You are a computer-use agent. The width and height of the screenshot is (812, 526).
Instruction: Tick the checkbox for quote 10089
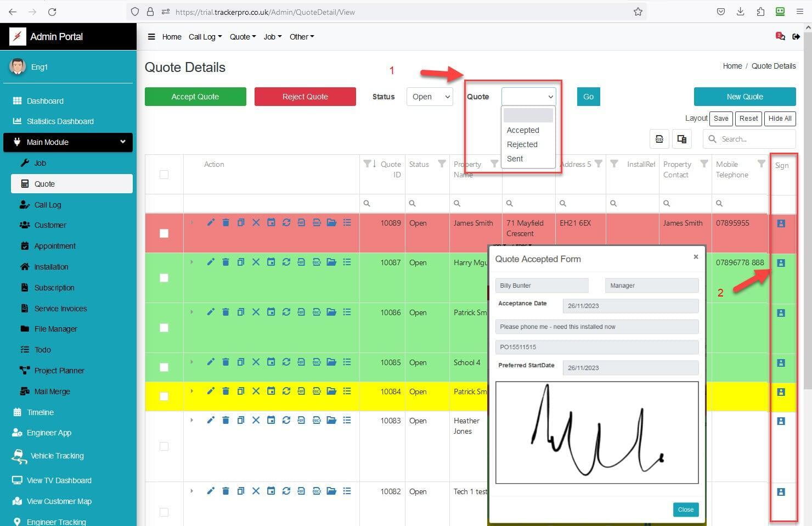pyautogui.click(x=164, y=233)
